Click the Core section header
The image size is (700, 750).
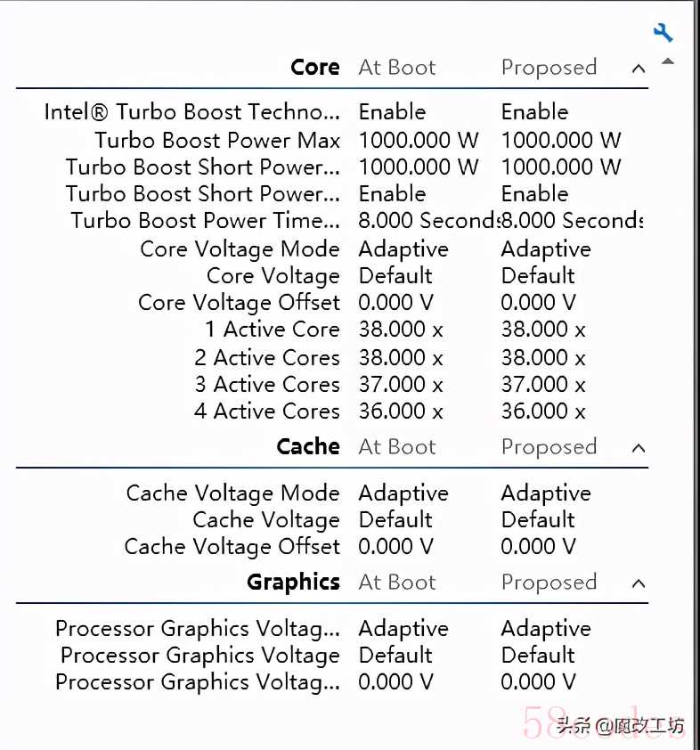[x=315, y=68]
